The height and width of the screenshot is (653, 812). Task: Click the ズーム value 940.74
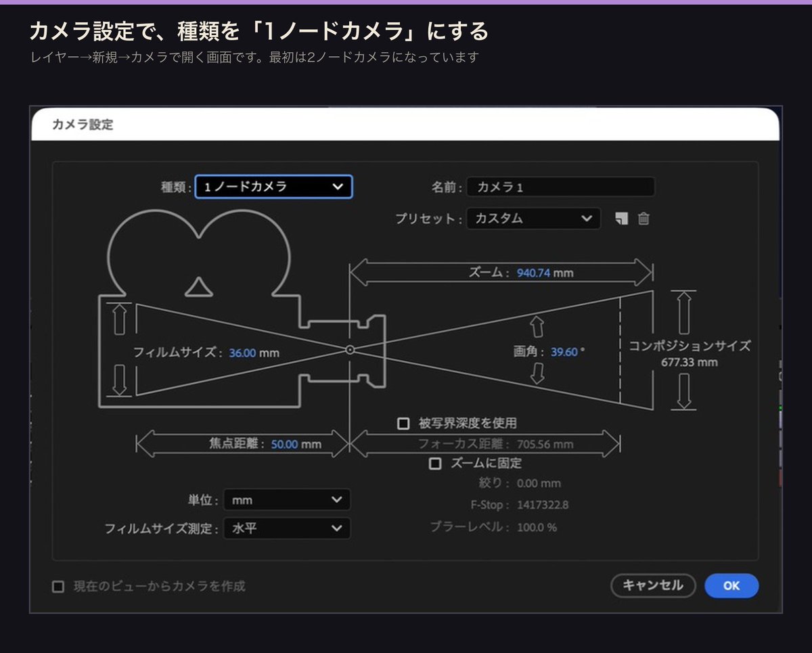[533, 273]
